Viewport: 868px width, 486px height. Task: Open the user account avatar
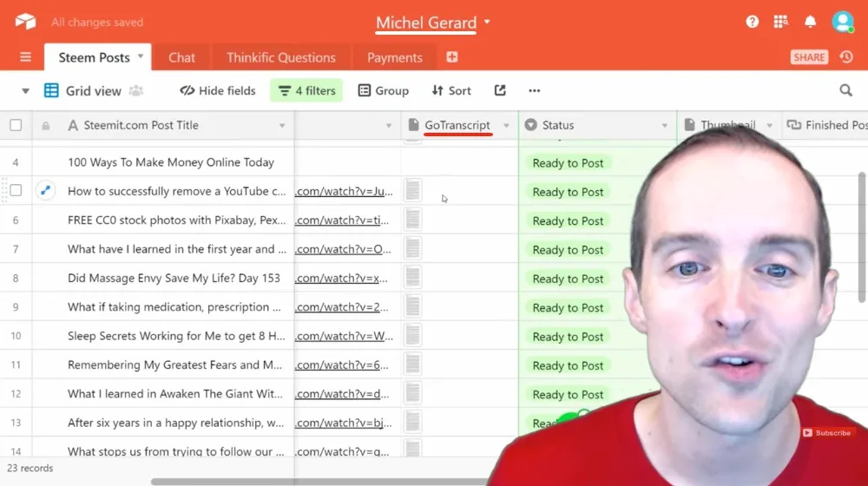843,23
